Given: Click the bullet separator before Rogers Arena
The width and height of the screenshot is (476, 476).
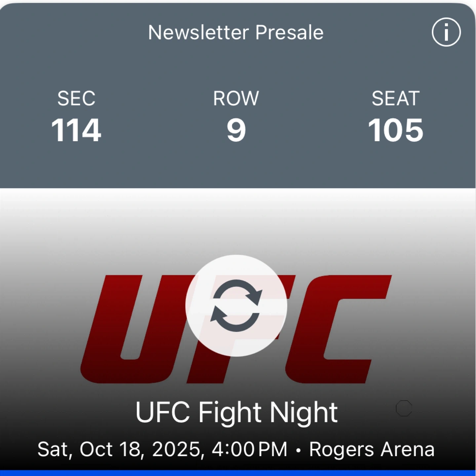Looking at the screenshot, I should (298, 450).
